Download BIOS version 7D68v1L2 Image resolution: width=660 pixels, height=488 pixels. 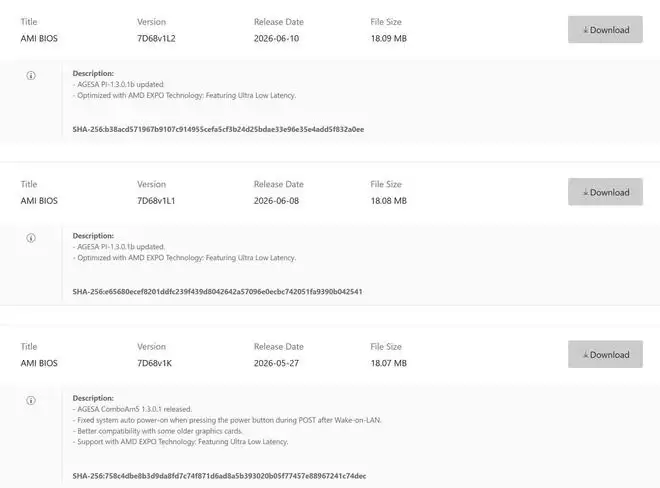[x=605, y=29]
